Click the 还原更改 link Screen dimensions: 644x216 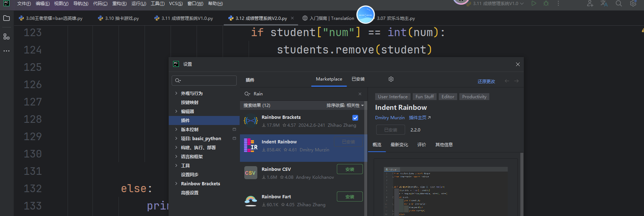[x=486, y=81]
